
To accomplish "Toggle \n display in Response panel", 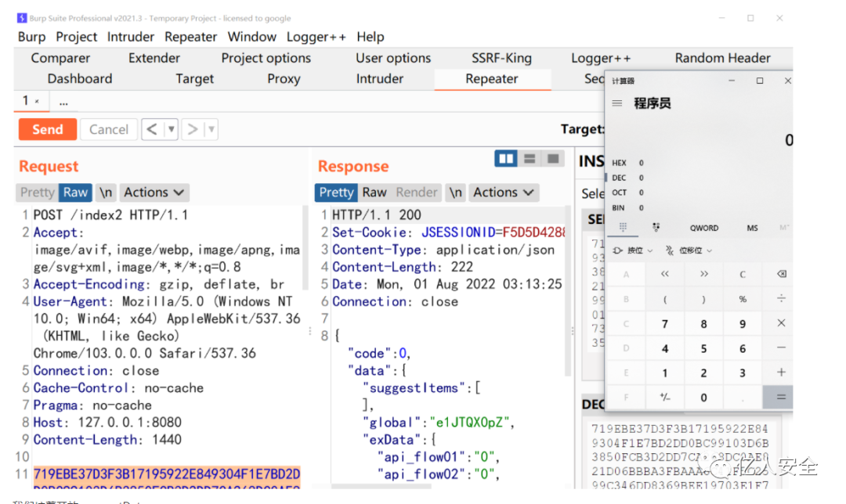I will [455, 193].
